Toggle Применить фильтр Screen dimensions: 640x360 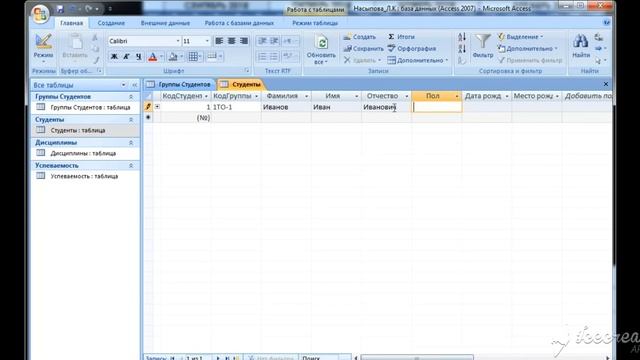(530, 60)
